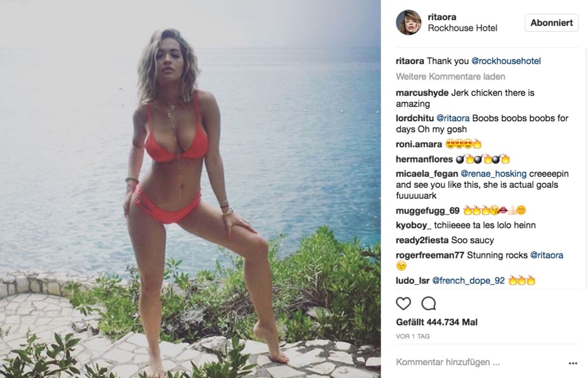588x378 pixels.
Task: Toggle the Abonniert follow button
Action: (x=551, y=23)
